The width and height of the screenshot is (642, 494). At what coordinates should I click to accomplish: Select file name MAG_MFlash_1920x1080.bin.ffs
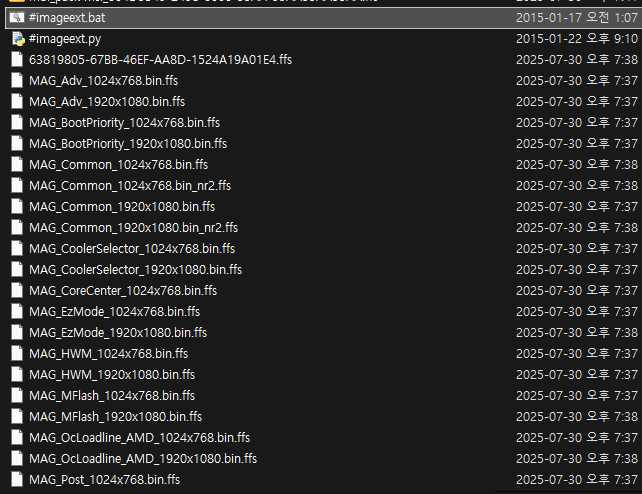[116, 417]
